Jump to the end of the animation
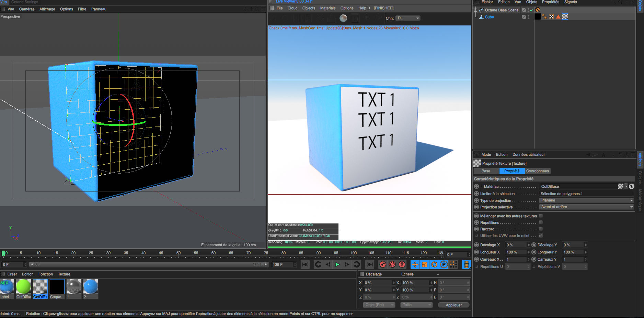The width and height of the screenshot is (644, 318). click(x=369, y=264)
